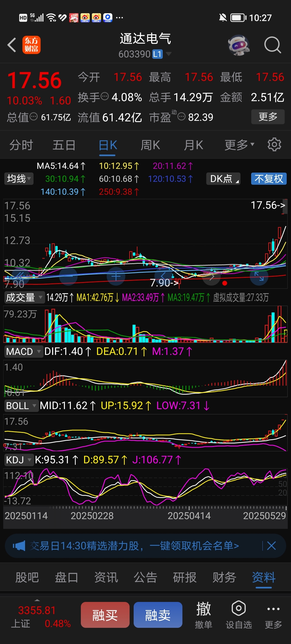This screenshot has width=291, height=644.
Task: Switch to 五日 tab
Action: pyautogui.click(x=64, y=145)
